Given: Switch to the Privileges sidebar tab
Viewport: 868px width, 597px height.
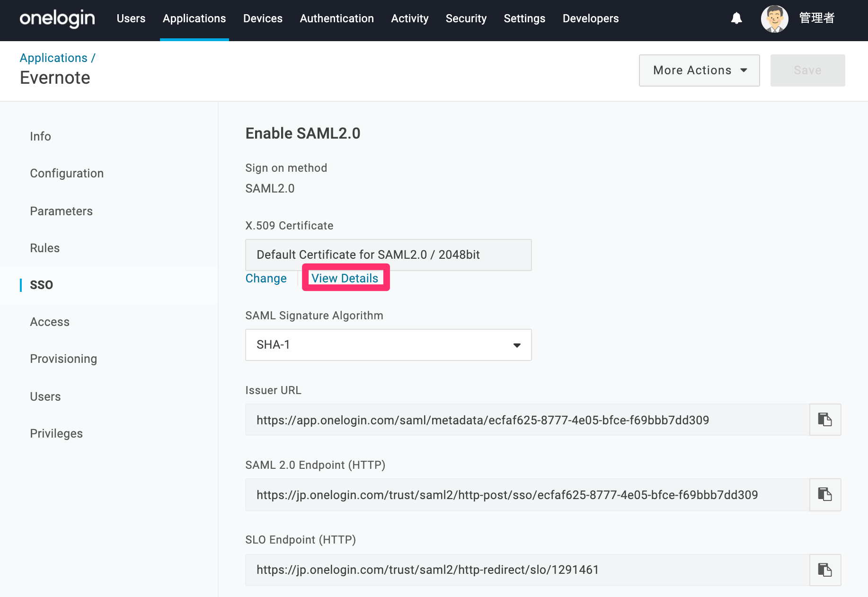Looking at the screenshot, I should pos(56,434).
